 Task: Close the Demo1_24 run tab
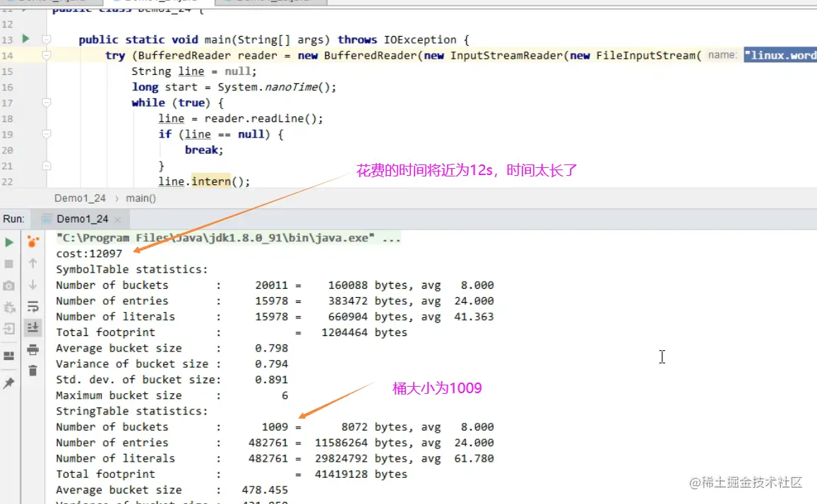pos(118,220)
